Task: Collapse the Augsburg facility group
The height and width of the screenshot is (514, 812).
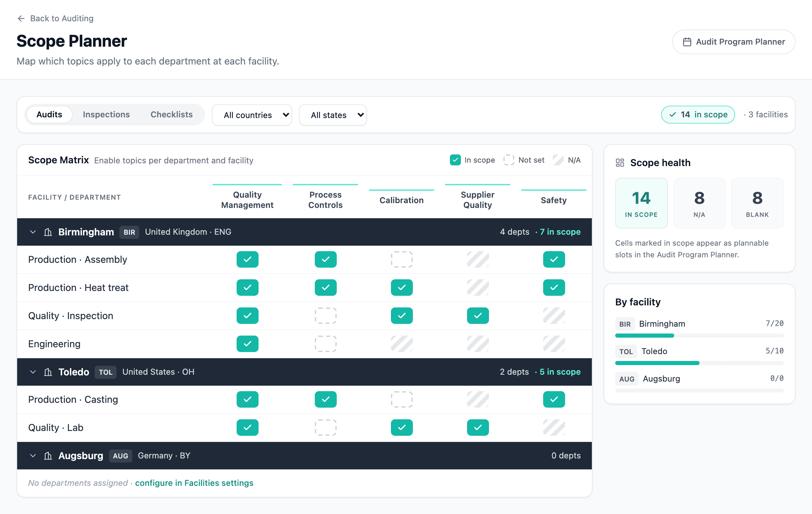Action: [x=33, y=456]
